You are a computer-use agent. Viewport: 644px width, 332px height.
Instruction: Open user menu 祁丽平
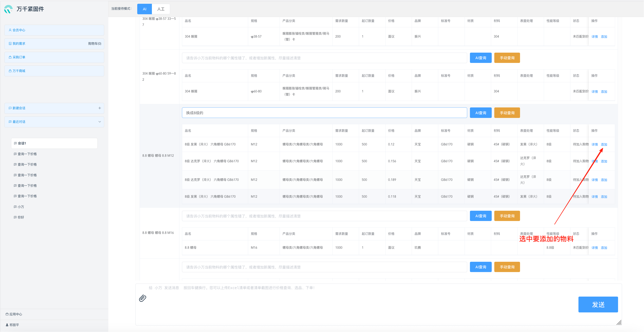[14, 325]
